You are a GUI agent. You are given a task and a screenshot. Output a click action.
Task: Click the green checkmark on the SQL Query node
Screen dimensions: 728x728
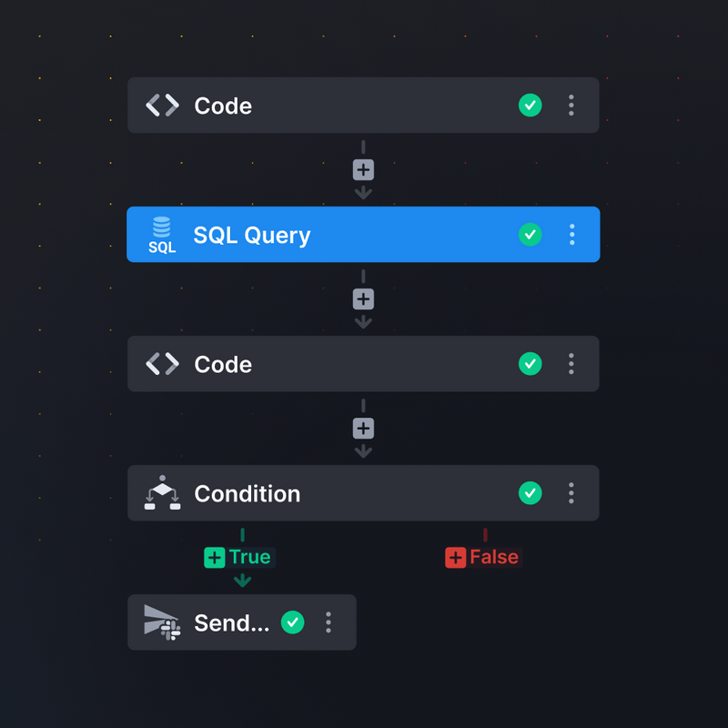click(531, 234)
